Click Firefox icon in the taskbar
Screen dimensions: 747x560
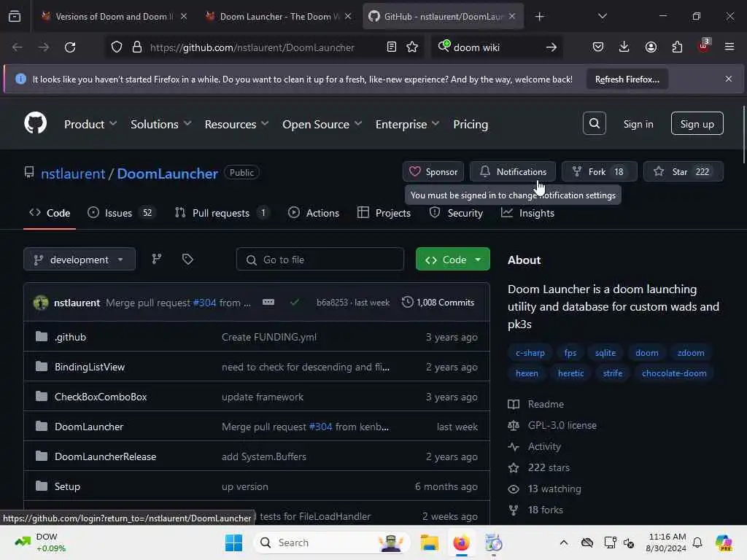click(x=461, y=542)
